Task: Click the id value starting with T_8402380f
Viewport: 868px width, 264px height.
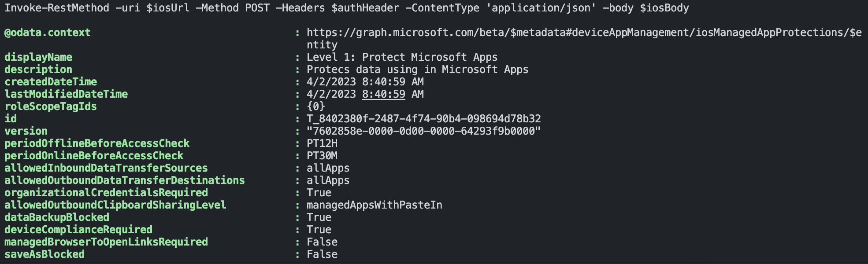Action: click(423, 119)
